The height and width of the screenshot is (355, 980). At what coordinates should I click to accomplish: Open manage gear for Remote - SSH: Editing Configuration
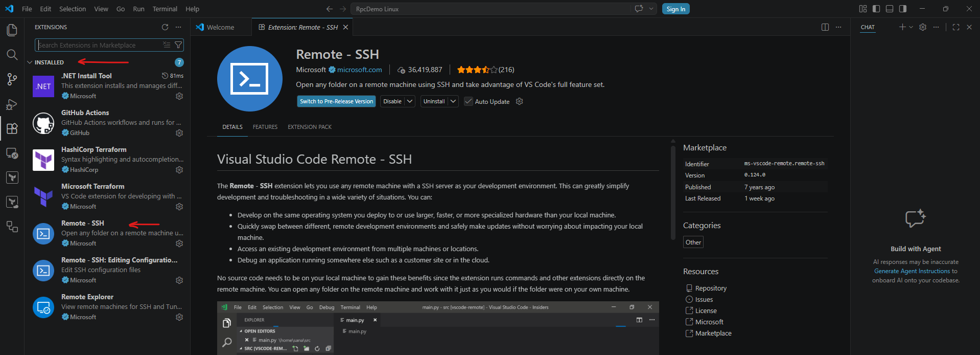tap(179, 280)
